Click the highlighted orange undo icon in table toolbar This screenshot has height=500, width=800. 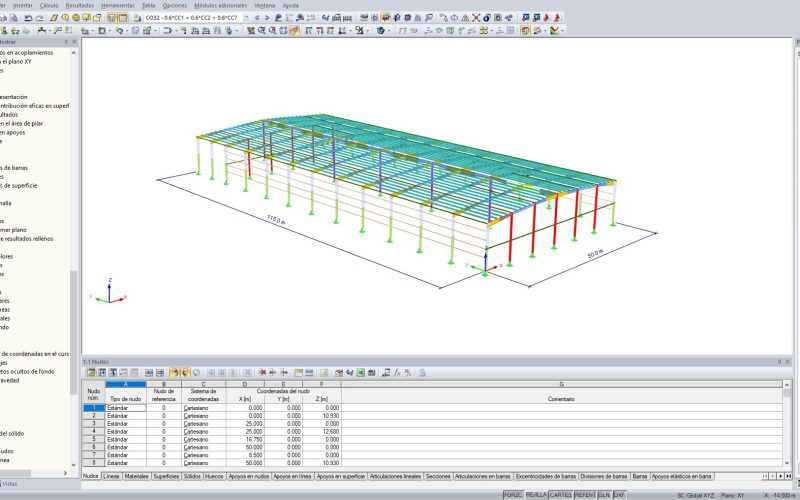click(174, 372)
